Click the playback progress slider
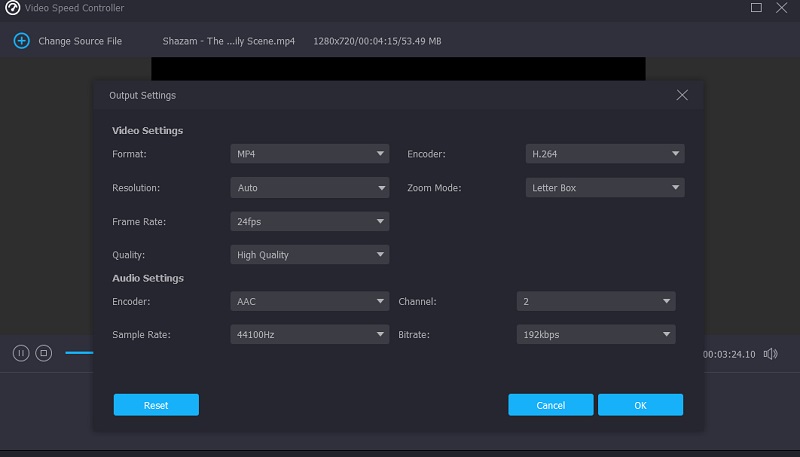This screenshot has width=800, height=457. (78, 353)
